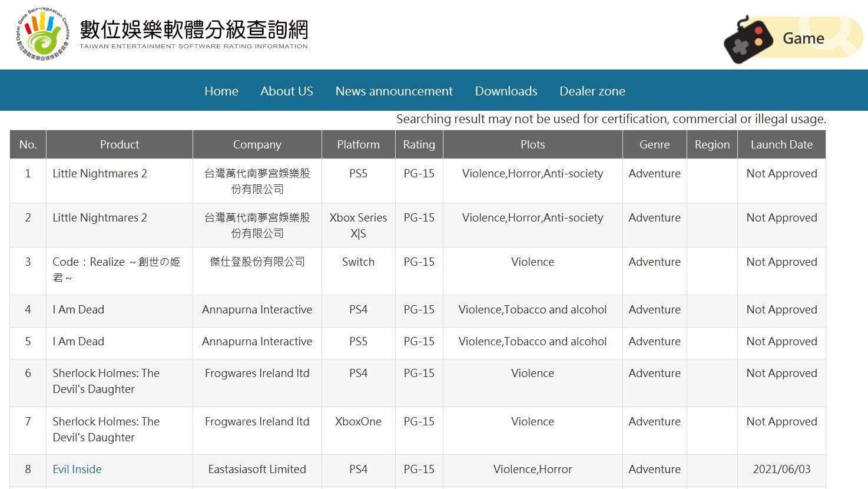
Task: Click Annapurna Interactive in row 4
Action: (257, 309)
